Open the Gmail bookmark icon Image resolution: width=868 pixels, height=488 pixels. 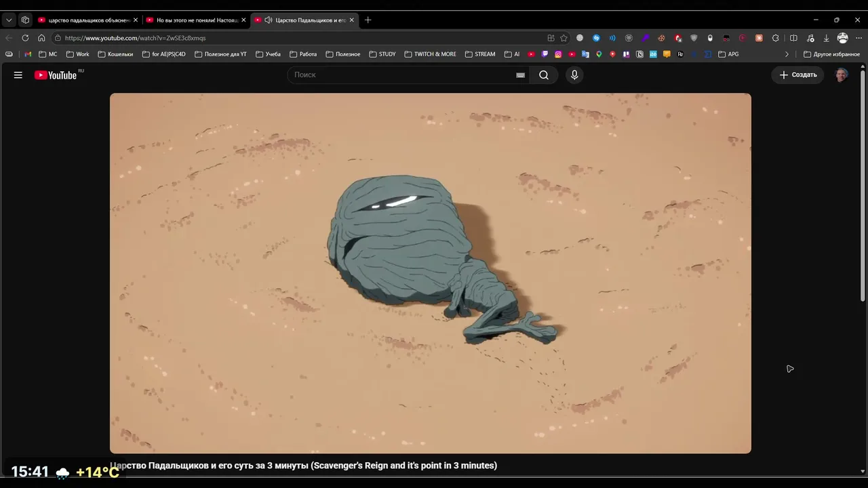(28, 54)
